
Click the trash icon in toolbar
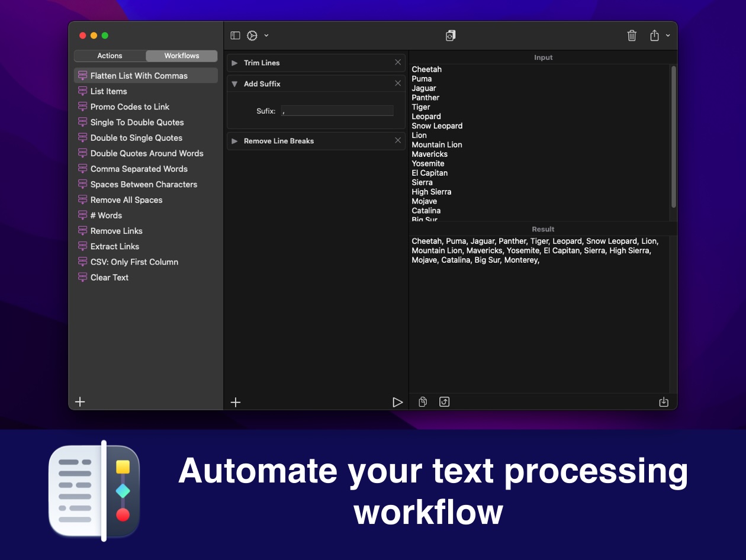[632, 36]
